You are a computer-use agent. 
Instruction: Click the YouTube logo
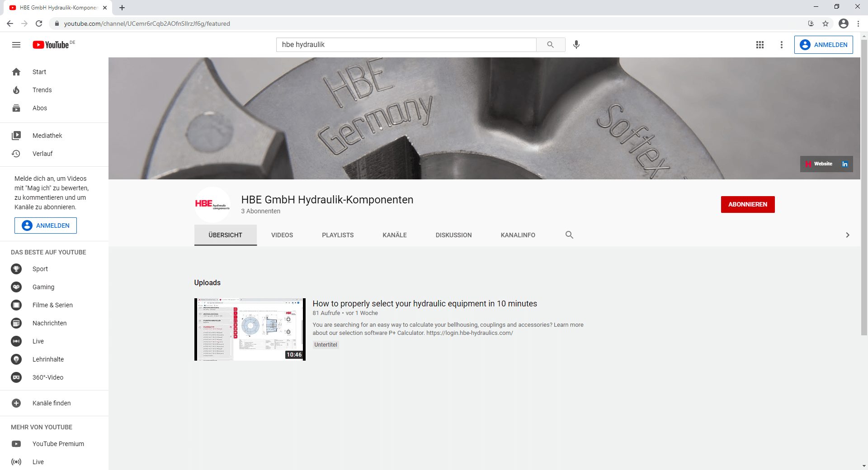(51, 45)
